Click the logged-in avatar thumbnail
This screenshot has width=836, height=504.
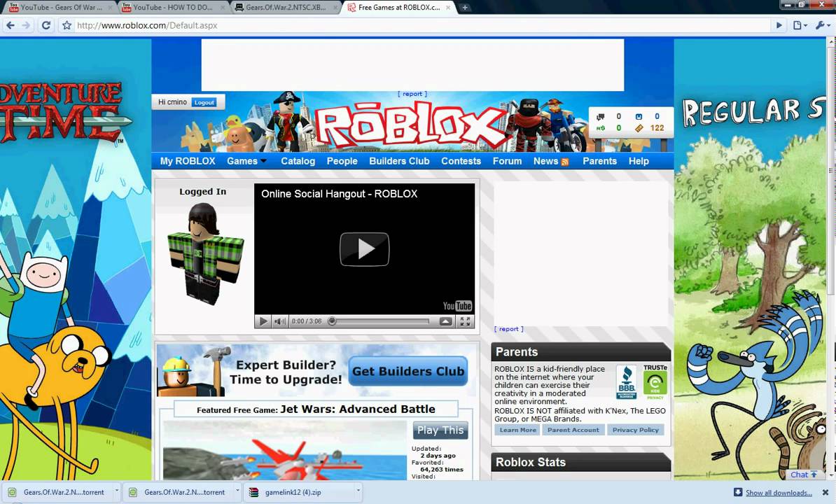205,253
